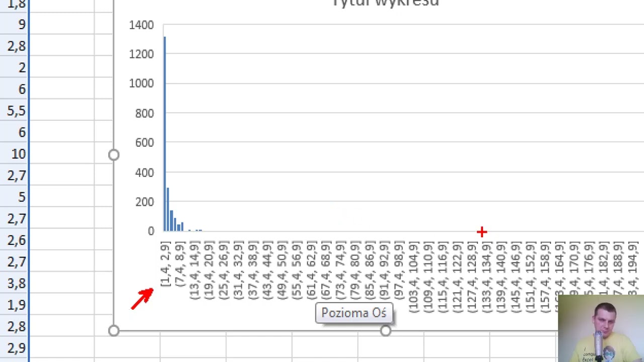Select axis label (31,4, 32,9]

(x=238, y=270)
